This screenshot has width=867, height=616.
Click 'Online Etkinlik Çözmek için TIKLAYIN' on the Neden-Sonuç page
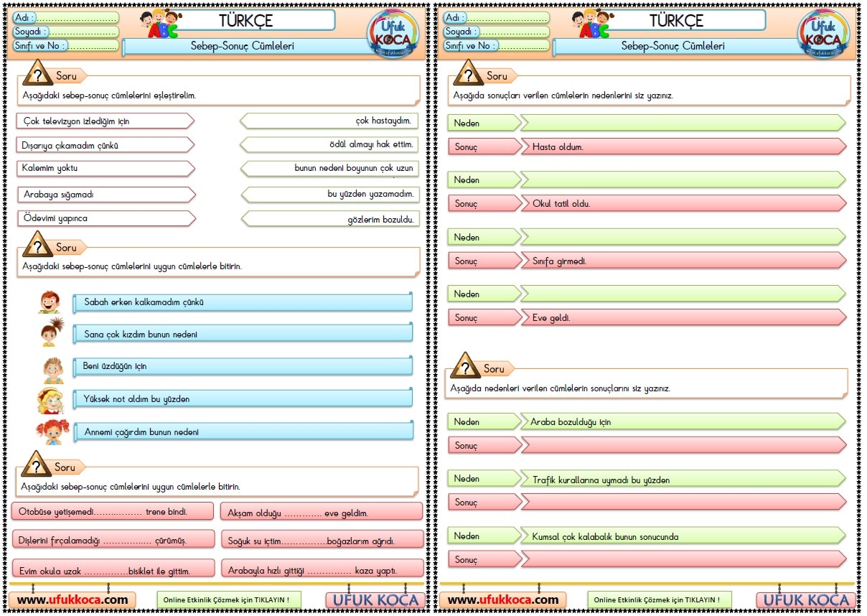coord(660,600)
